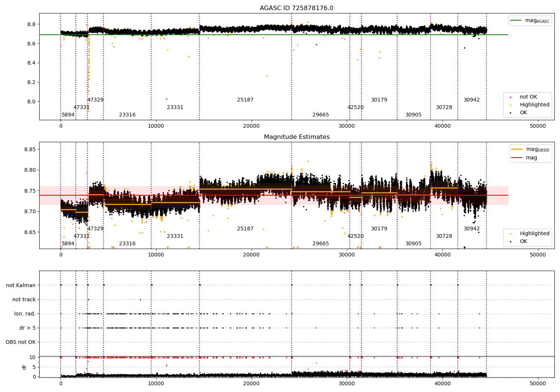Click obsid label 42520 in Magnitude Estimates plot
Image resolution: width=560 pixels, height=392 pixels.
point(355,236)
